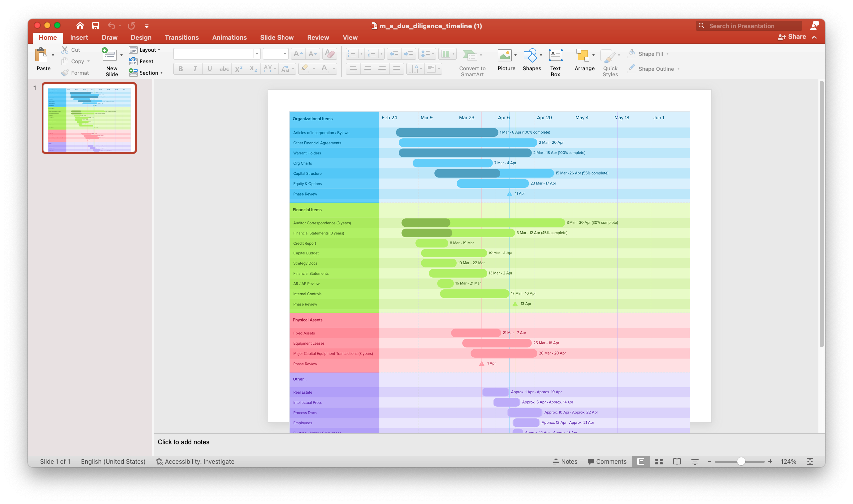Open the Arrange tool

pyautogui.click(x=584, y=60)
